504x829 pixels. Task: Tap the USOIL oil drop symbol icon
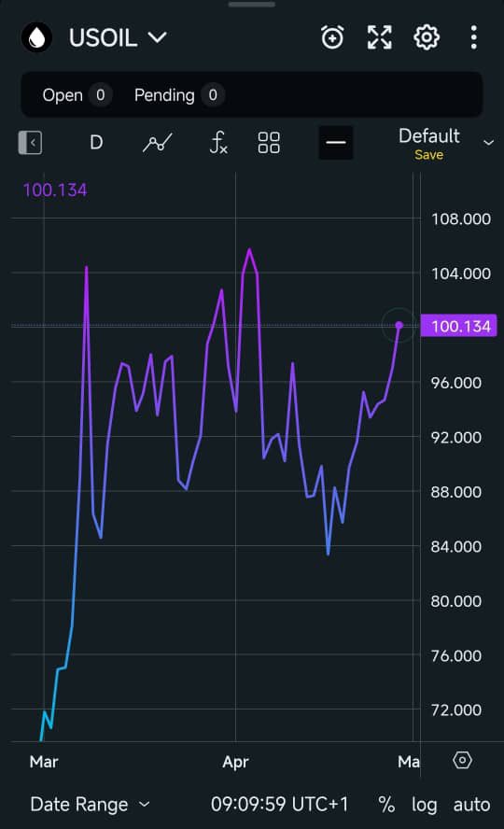pos(36,37)
